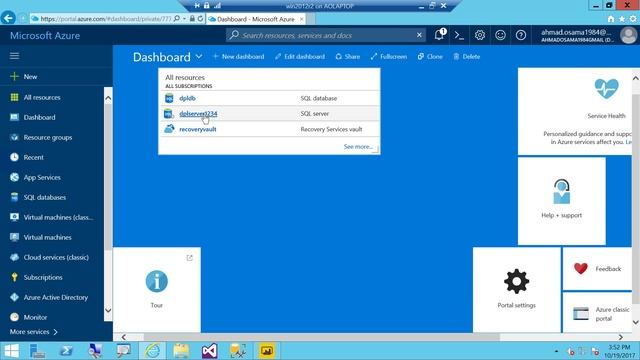Click taskbar clock showing 3:52 PM

click(620, 351)
